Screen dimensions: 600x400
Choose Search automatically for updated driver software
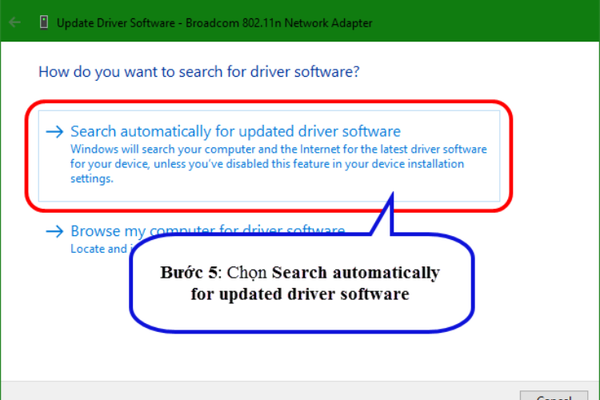click(x=236, y=131)
